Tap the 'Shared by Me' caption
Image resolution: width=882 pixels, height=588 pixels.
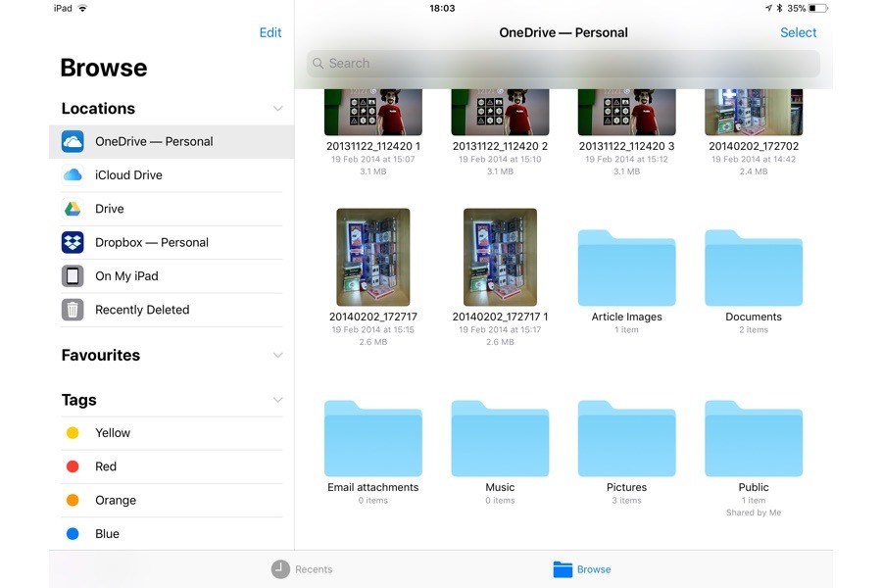coord(754,513)
